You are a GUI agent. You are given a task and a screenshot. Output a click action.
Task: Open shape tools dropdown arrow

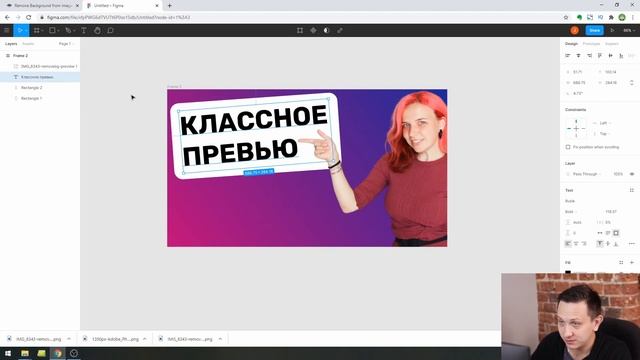pyautogui.click(x=58, y=31)
